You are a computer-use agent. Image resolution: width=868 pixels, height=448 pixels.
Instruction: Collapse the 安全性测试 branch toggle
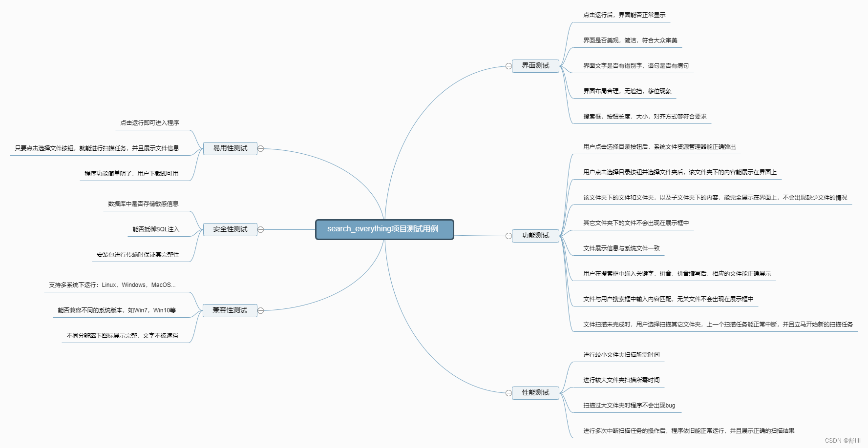261,229
